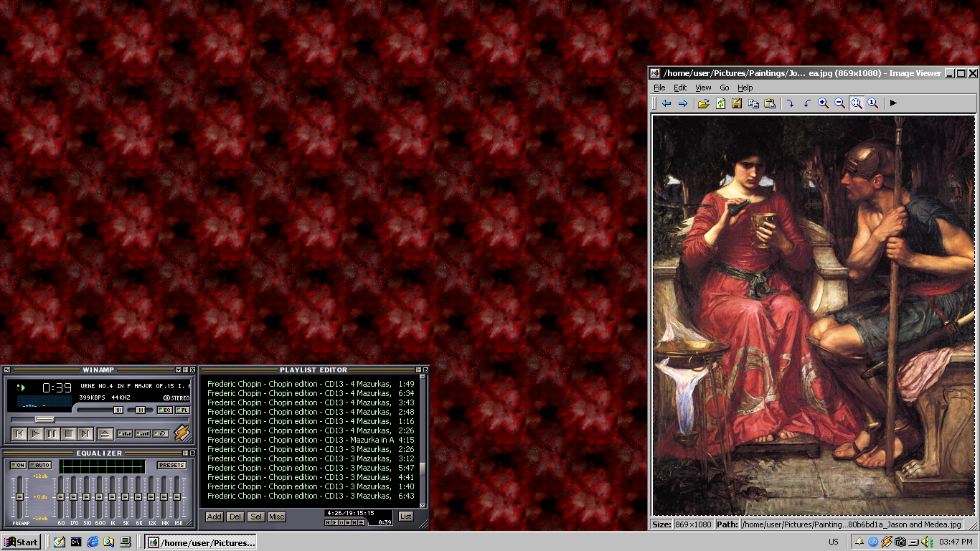Open the playlist Misc menu
980x551 pixels.
pos(277,517)
